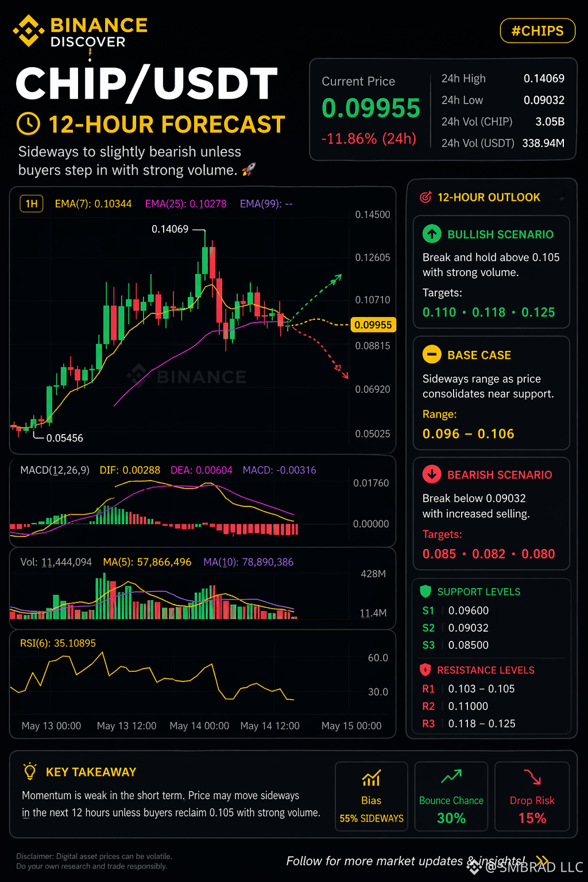Click the -11.86% (24h) change text
This screenshot has width=588, height=882.
pos(369,138)
